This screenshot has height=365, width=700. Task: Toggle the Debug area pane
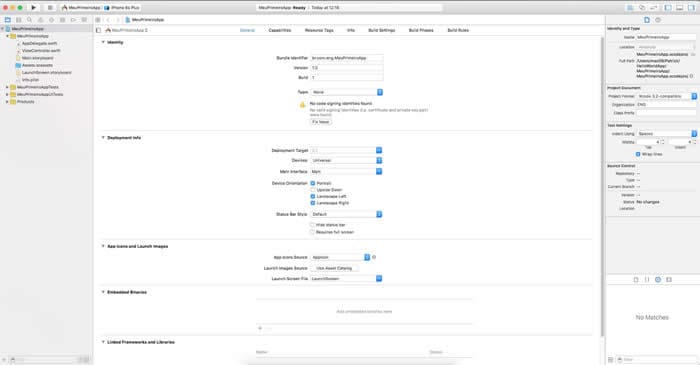(x=679, y=8)
